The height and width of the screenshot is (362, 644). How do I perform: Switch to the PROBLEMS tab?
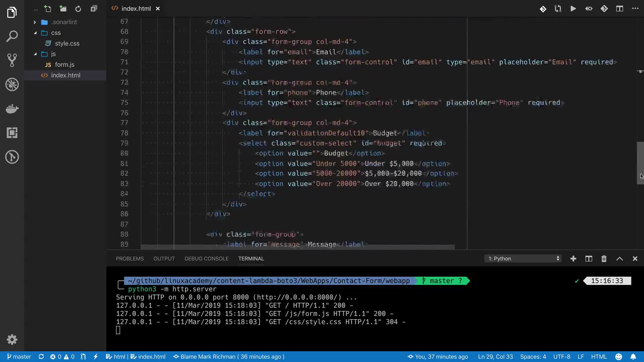pos(130,258)
